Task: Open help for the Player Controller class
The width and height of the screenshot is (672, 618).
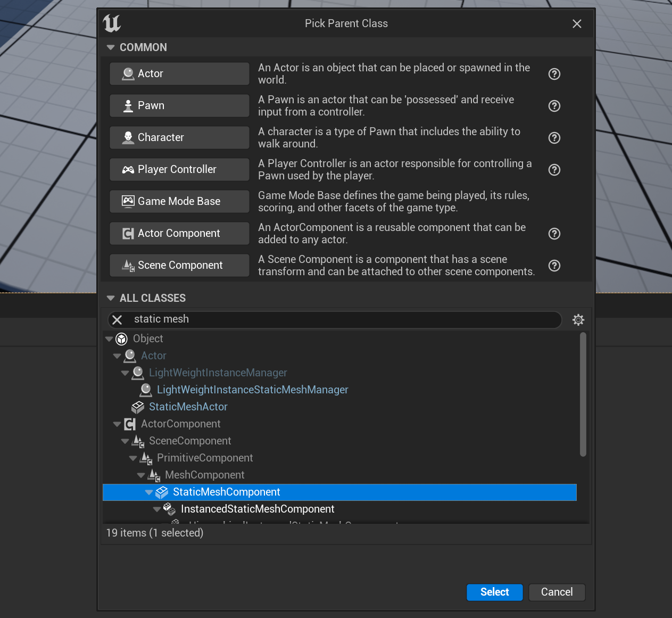Action: pos(554,170)
